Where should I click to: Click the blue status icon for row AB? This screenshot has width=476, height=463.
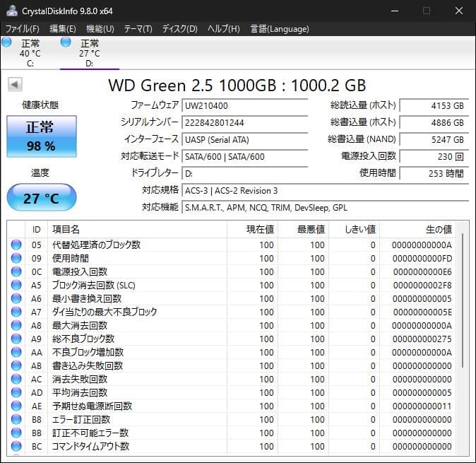pos(16,365)
